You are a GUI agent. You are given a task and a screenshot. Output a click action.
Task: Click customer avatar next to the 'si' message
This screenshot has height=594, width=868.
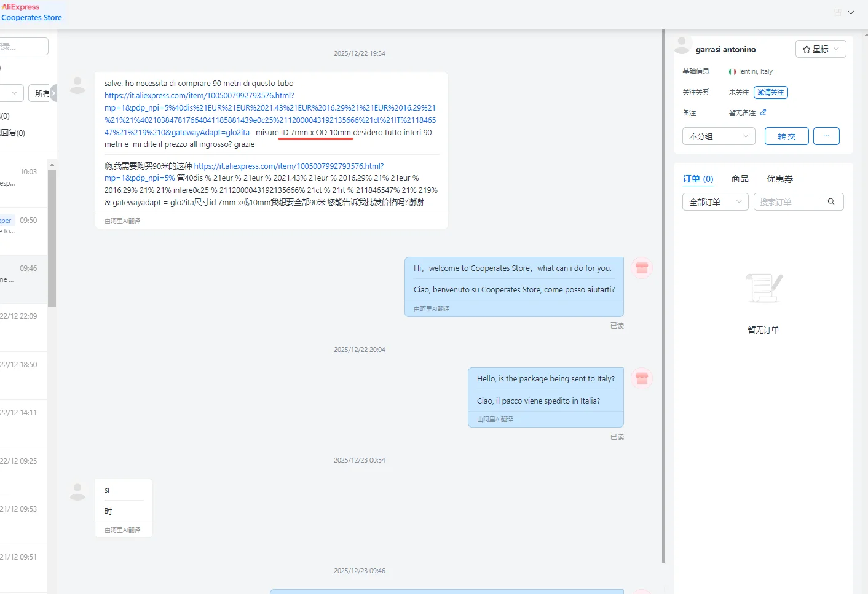click(77, 491)
